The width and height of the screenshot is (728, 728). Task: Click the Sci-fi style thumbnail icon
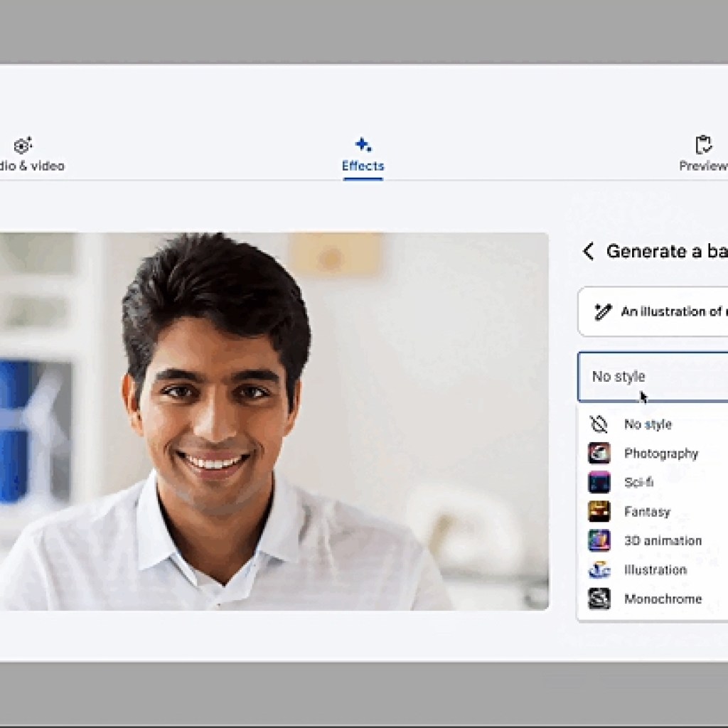click(599, 482)
